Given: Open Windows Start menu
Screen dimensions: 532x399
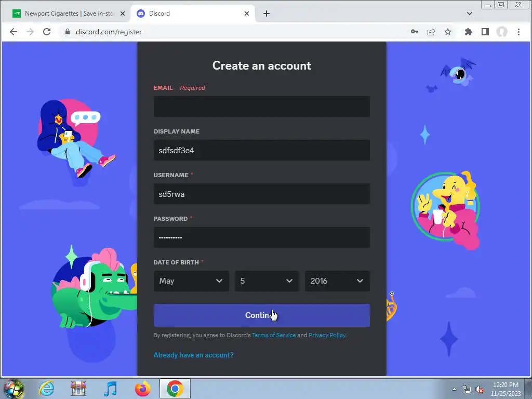Looking at the screenshot, I should (x=13, y=389).
